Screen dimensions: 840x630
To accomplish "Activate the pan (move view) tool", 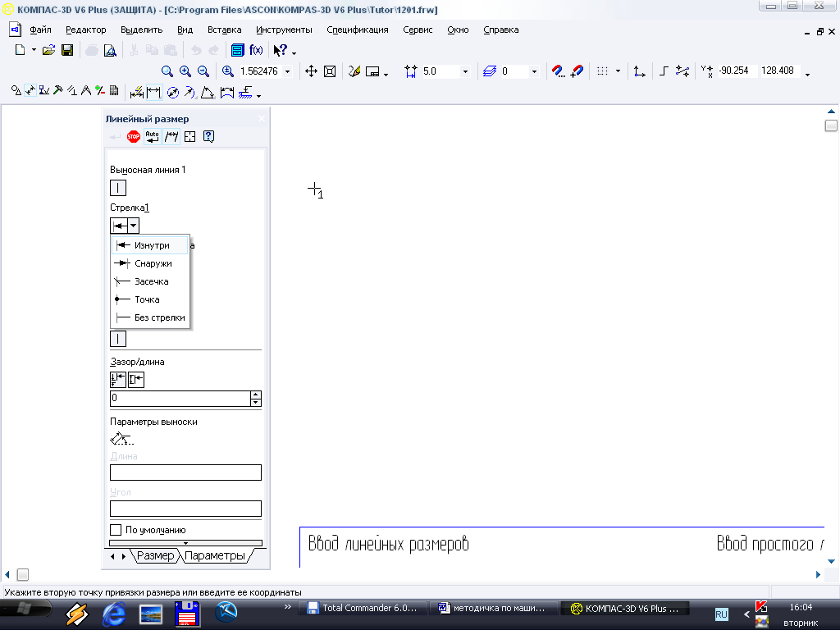I will point(311,71).
